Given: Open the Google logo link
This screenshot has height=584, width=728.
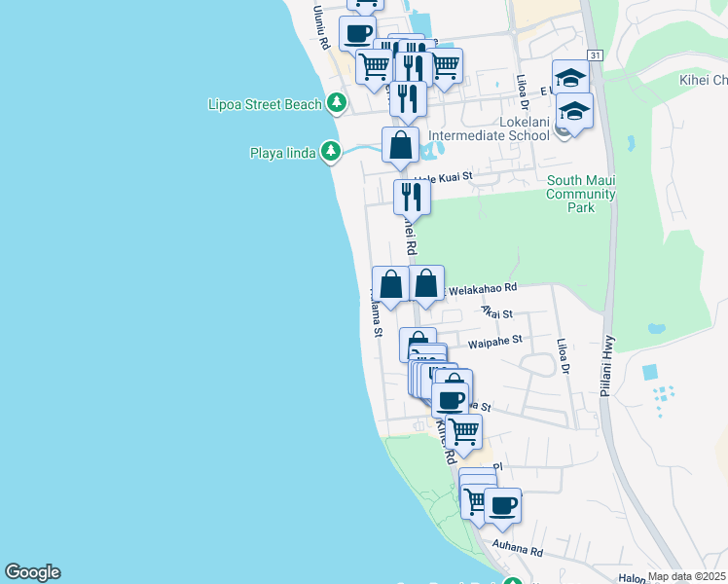Looking at the screenshot, I should pos(32,572).
